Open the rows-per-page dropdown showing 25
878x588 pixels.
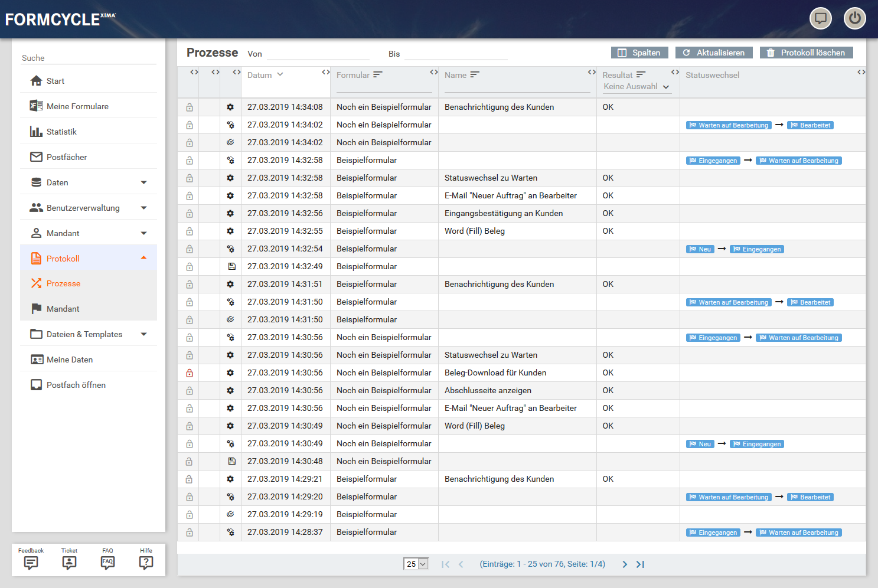416,564
